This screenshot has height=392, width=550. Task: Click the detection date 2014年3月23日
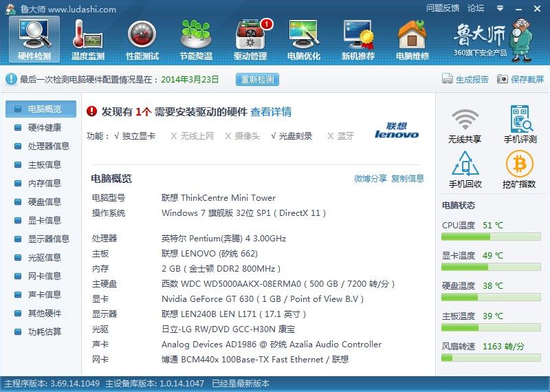pos(190,79)
